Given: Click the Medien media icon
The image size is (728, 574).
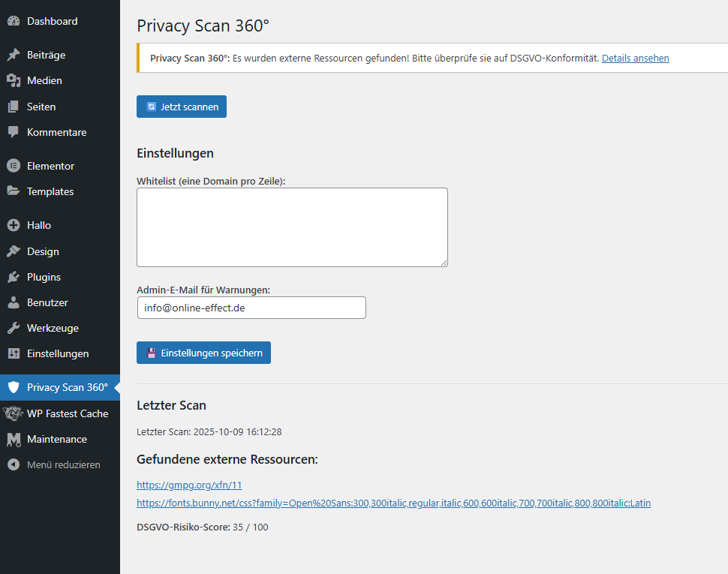Looking at the screenshot, I should point(13,80).
